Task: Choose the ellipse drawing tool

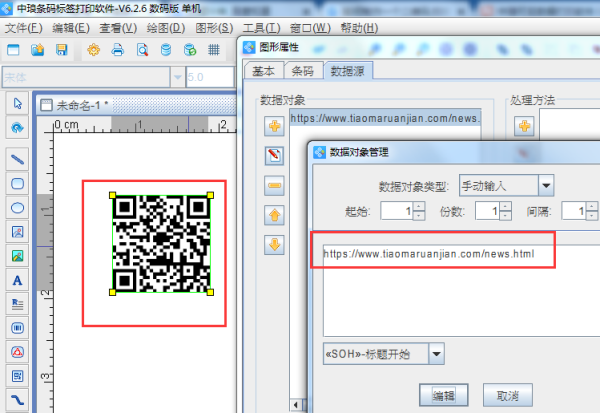Action: (x=17, y=207)
